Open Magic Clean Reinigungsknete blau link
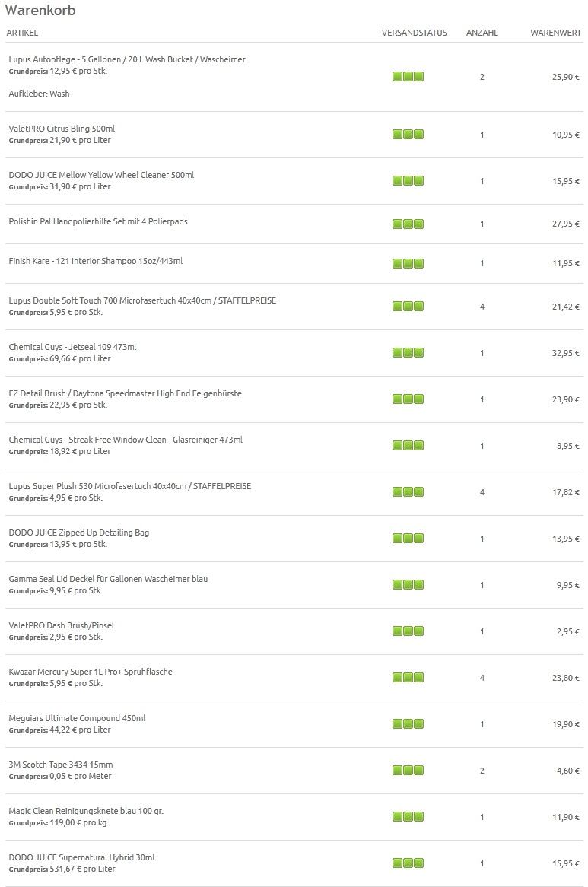 [x=86, y=811]
